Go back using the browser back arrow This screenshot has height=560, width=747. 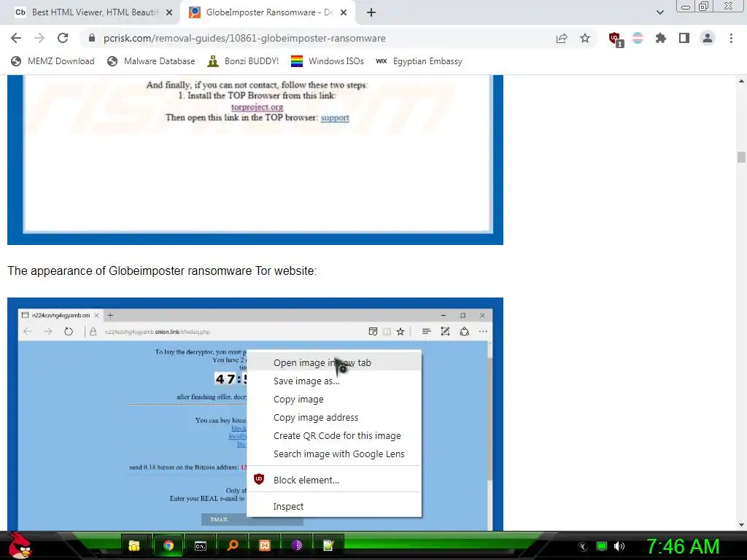[x=16, y=38]
